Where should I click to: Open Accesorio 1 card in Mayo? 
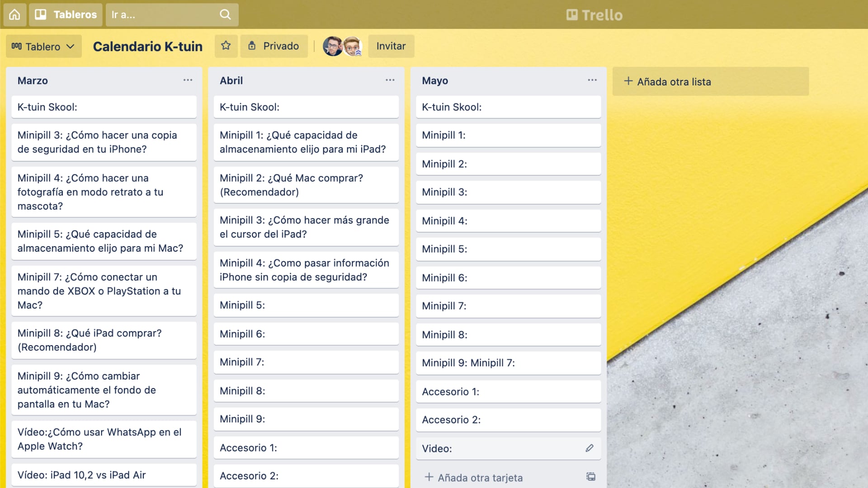(508, 391)
